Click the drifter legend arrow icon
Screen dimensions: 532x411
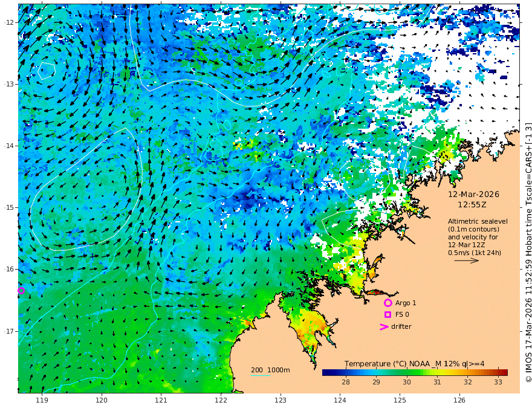click(x=384, y=327)
